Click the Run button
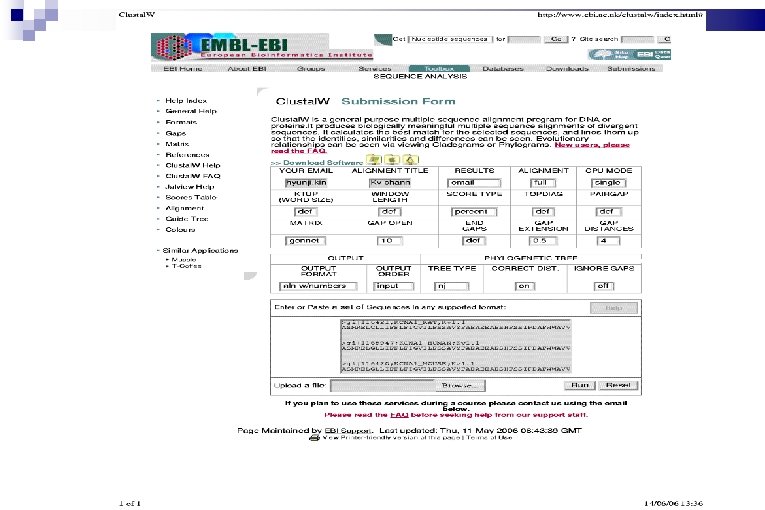This screenshot has width=765, height=510. (x=580, y=385)
